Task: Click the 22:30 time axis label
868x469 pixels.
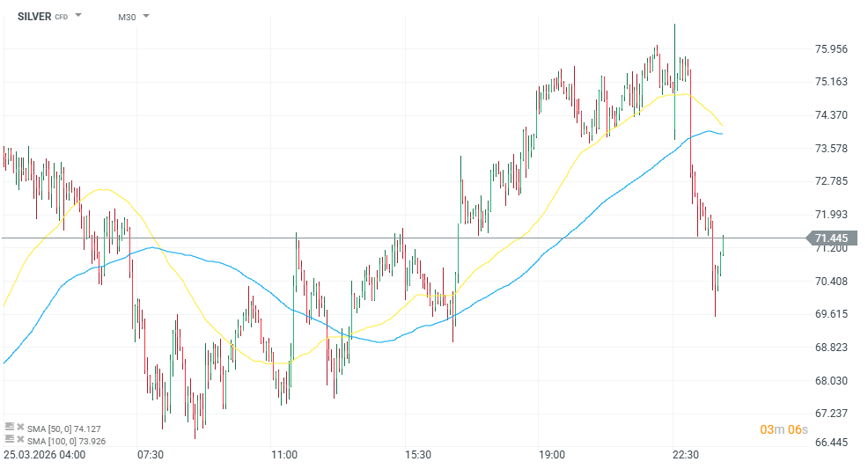Action: (x=685, y=455)
